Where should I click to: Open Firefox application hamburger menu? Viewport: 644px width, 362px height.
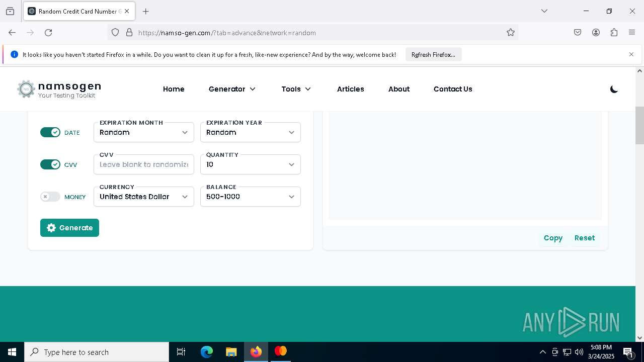[632, 33]
